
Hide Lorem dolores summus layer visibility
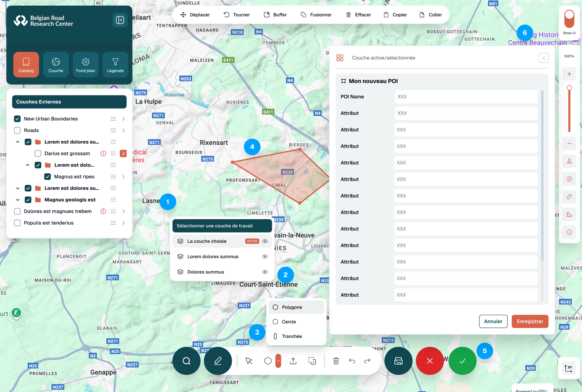265,257
